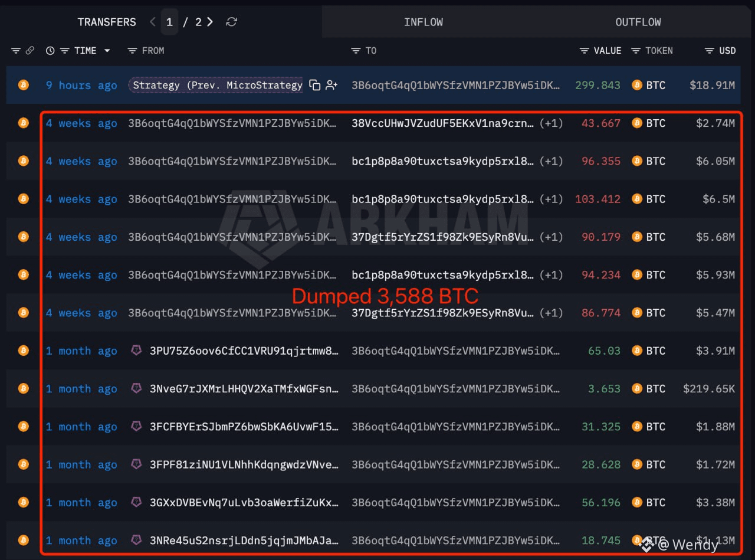Click the value 31.325

click(x=601, y=426)
